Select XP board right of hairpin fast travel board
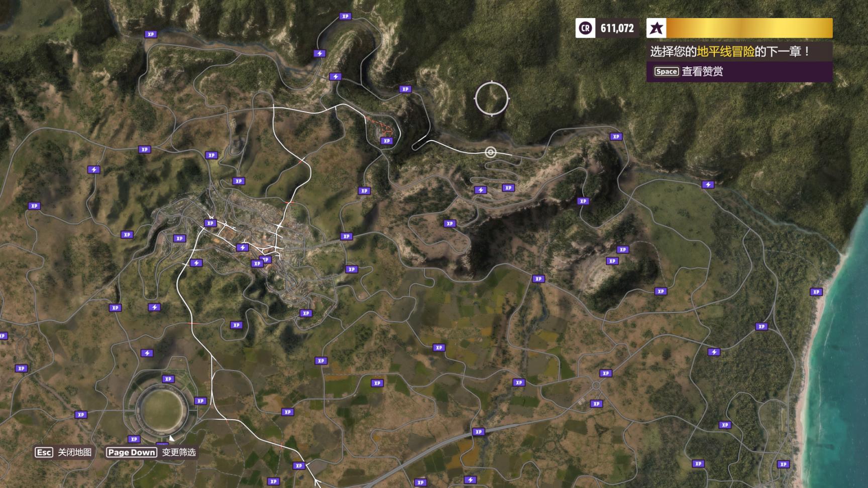 508,188
